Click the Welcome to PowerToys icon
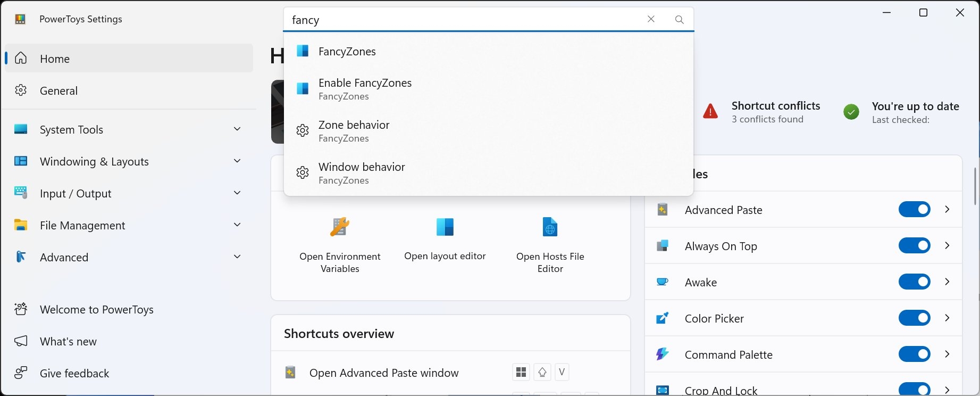Screen dimensions: 980x396 tap(21, 309)
